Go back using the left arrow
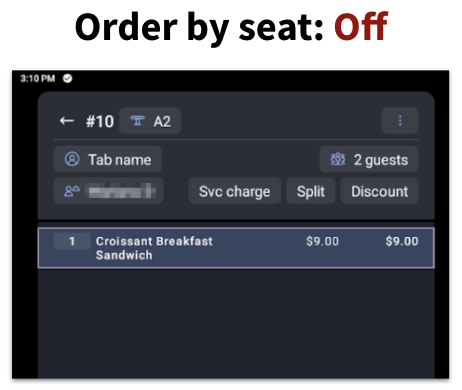The image size is (462, 390). (67, 121)
